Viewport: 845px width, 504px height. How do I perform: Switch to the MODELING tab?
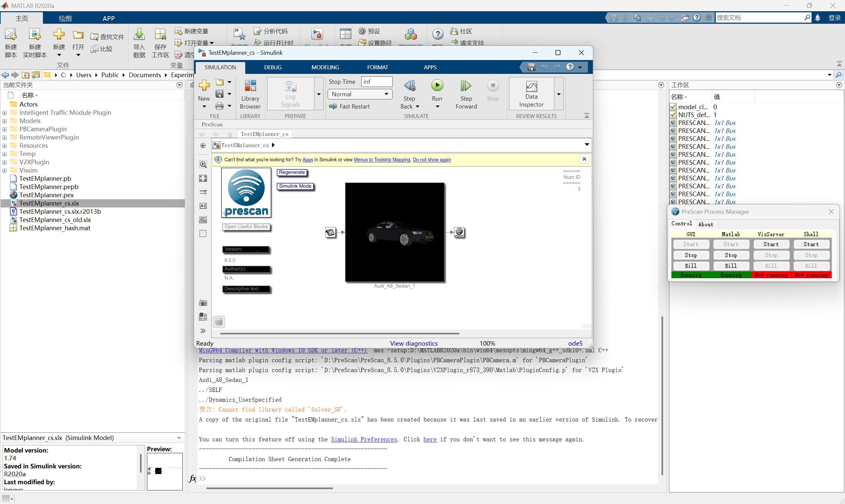(x=325, y=67)
